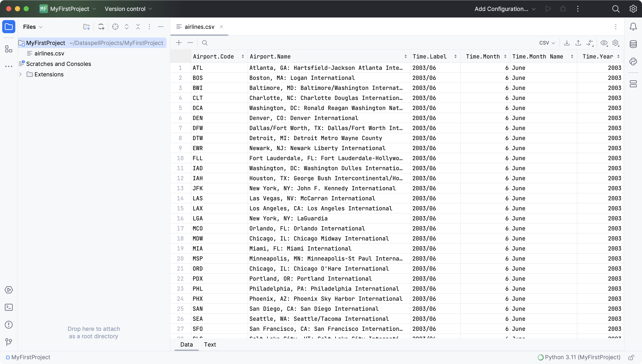Click the Denver, CO: Denver International cell
The width and height of the screenshot is (642, 364).
tap(329, 118)
